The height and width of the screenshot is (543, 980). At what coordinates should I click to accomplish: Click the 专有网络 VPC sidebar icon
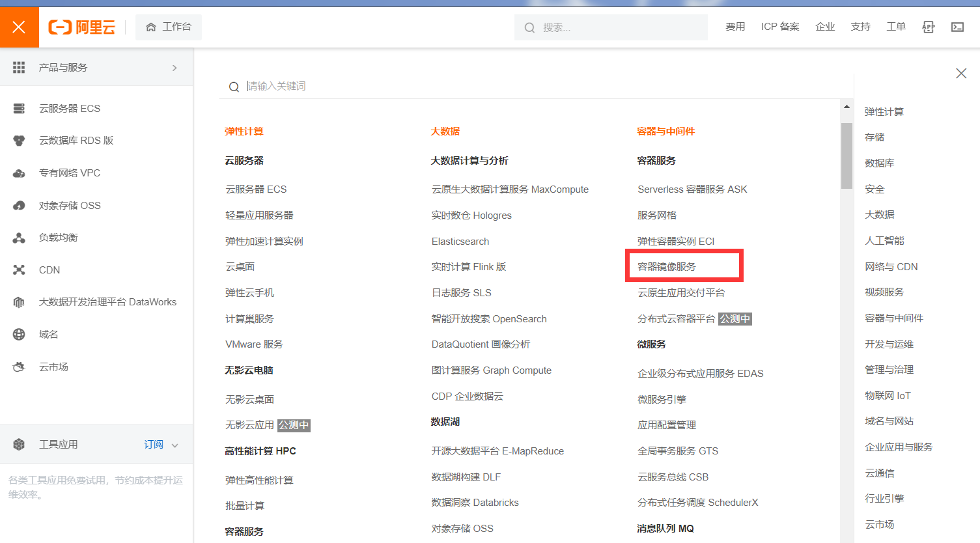(x=19, y=173)
